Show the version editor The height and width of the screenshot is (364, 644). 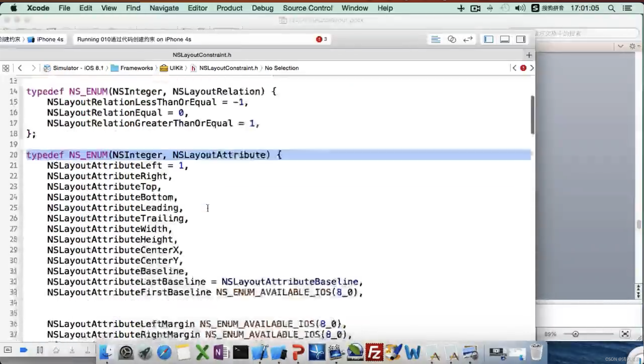pyautogui.click(x=468, y=39)
